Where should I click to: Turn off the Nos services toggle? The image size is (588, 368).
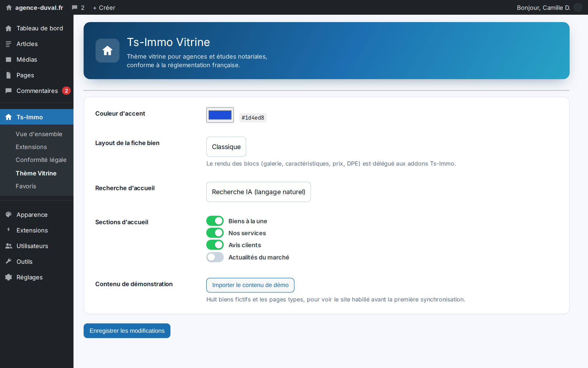215,233
